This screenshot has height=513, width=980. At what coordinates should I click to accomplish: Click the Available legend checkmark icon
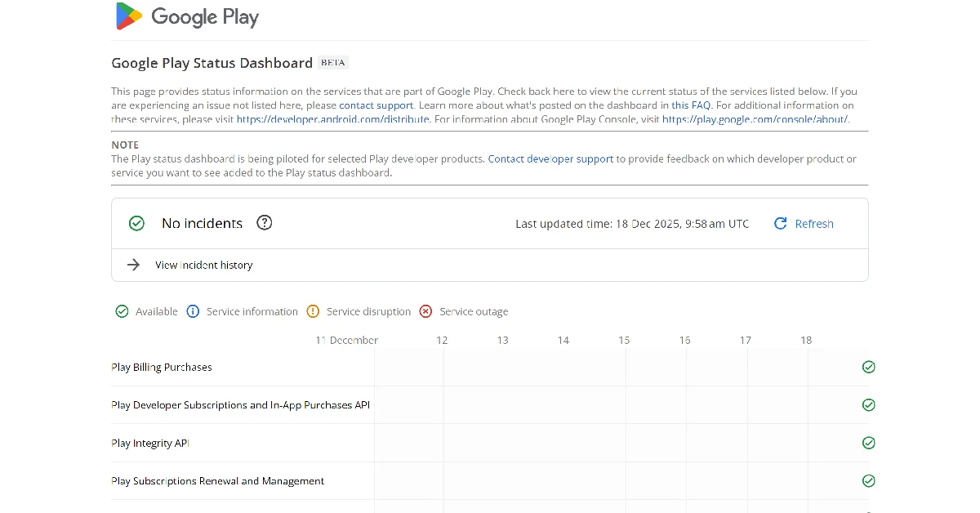point(122,311)
